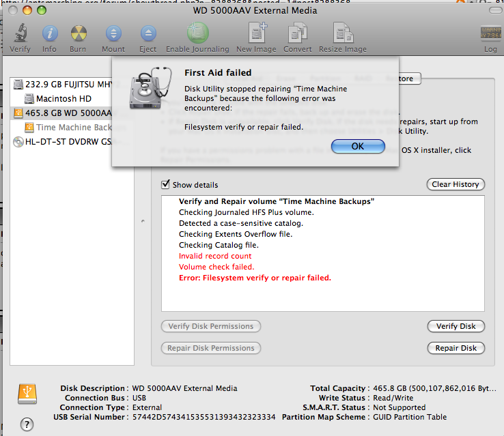The height and width of the screenshot is (436, 504).
Task: Click the sidebar split-view divider handle
Action: 143,221
